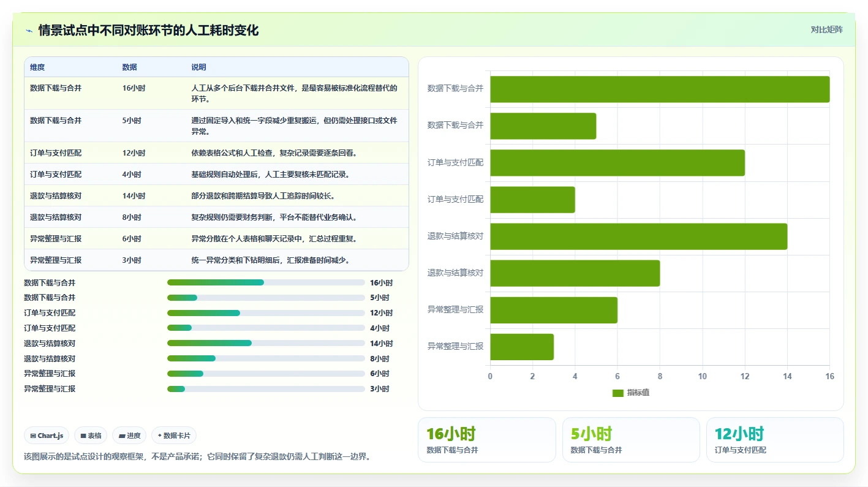Click the chart bar reaching 8
The width and height of the screenshot is (868, 487).
(575, 273)
